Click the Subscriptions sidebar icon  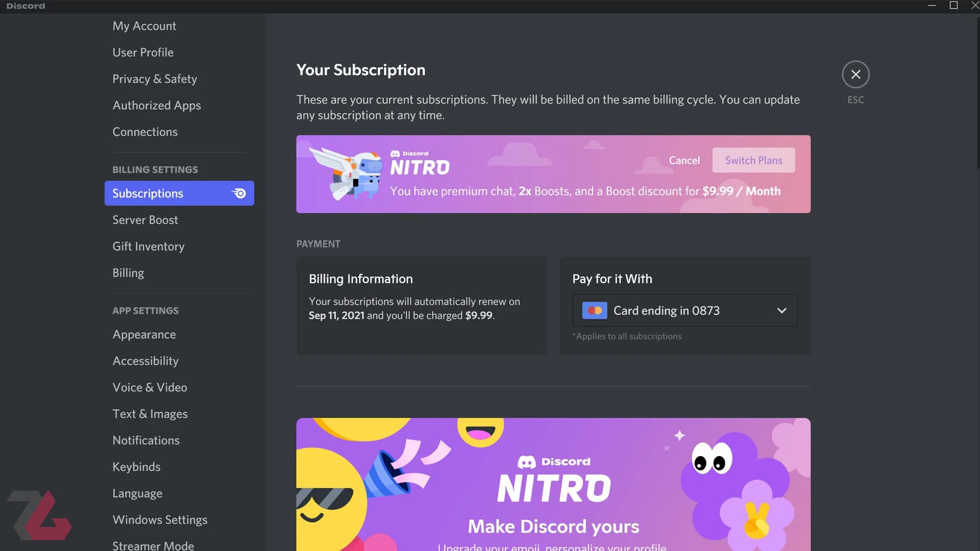(x=238, y=193)
